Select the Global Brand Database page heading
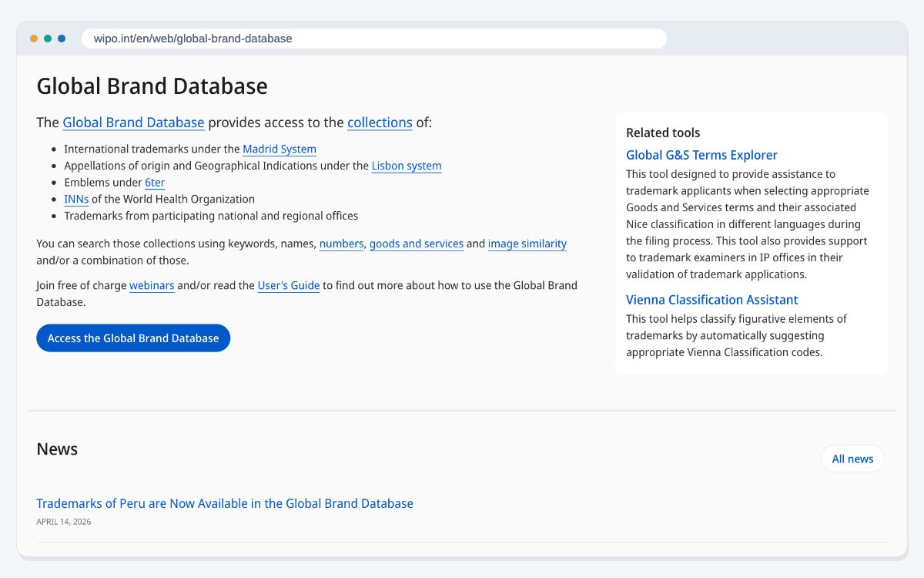The image size is (924, 578). tap(152, 86)
